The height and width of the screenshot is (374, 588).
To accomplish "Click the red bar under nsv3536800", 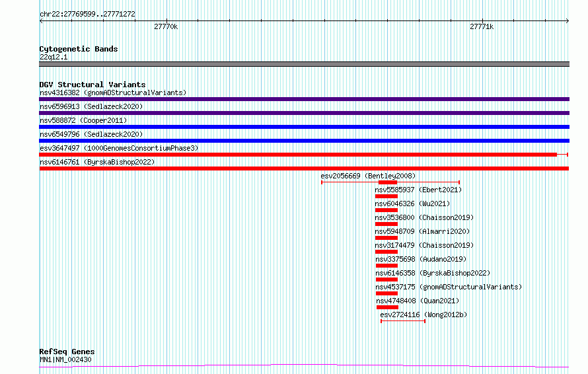I will (386, 224).
